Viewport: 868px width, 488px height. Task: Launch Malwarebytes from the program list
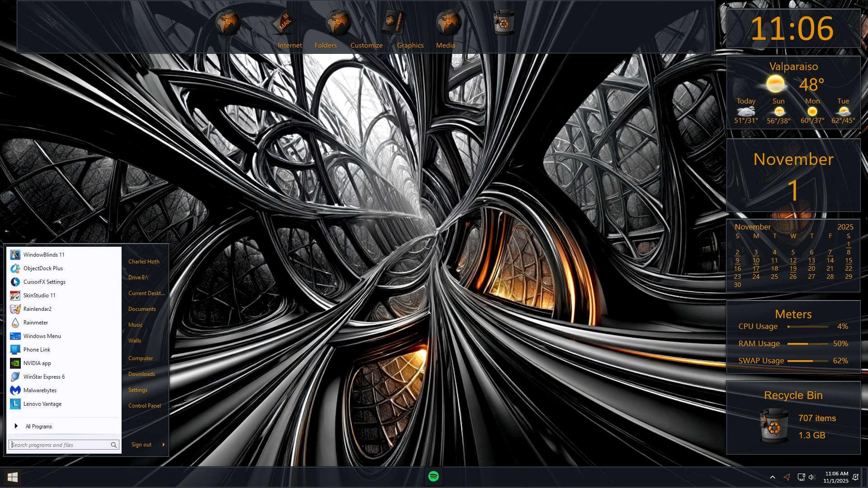(40, 390)
